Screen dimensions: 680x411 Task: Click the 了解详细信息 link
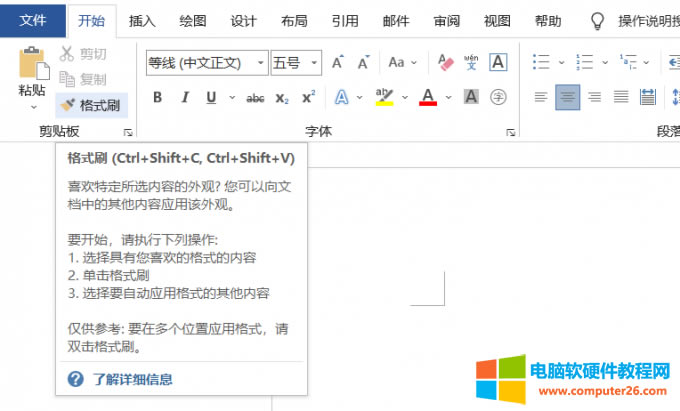133,380
